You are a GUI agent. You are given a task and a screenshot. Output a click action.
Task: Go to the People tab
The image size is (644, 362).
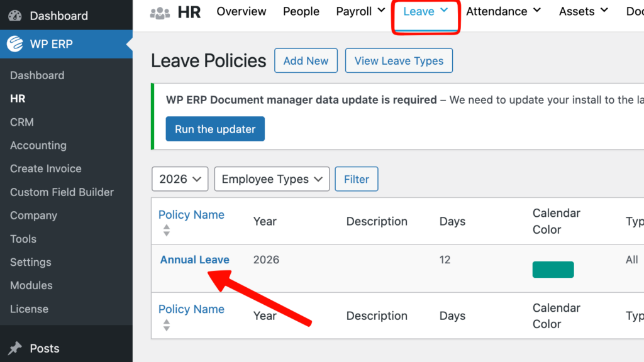click(x=301, y=11)
